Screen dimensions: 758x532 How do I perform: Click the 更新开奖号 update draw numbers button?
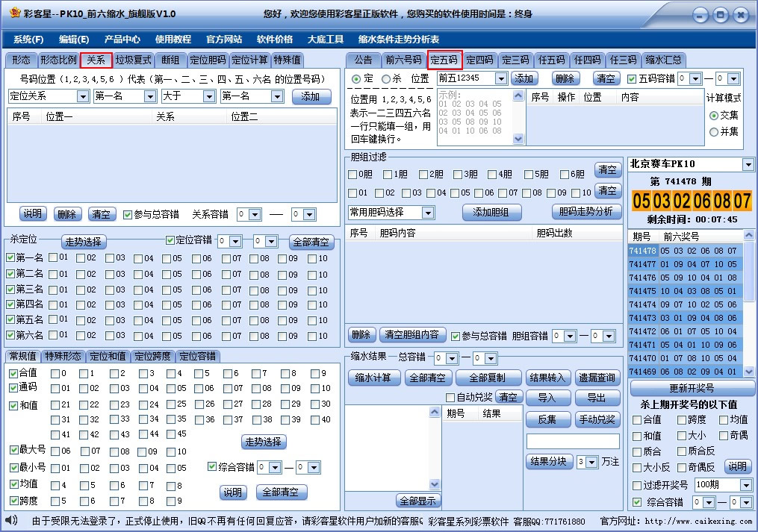691,387
